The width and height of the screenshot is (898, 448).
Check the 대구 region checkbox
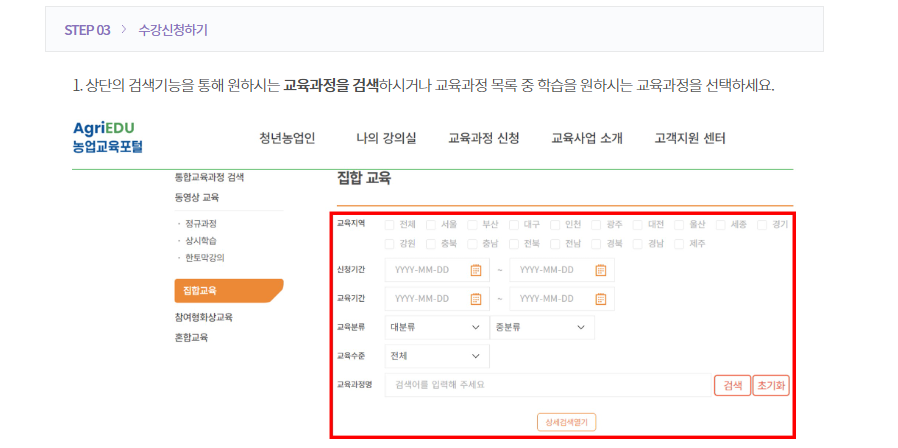[x=514, y=225]
